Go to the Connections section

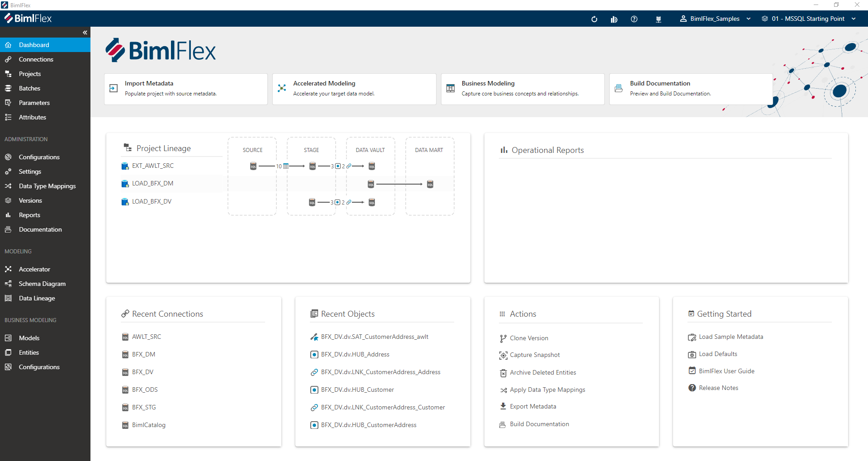(36, 59)
